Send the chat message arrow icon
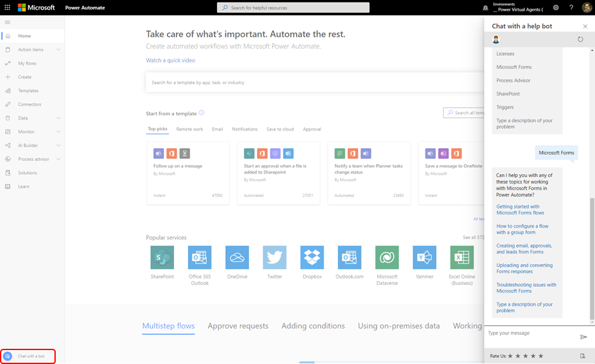The image size is (595, 364). (584, 337)
